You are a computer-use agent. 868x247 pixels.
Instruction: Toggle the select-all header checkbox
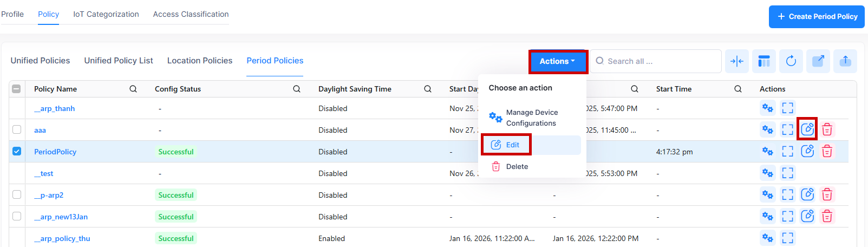(x=17, y=89)
